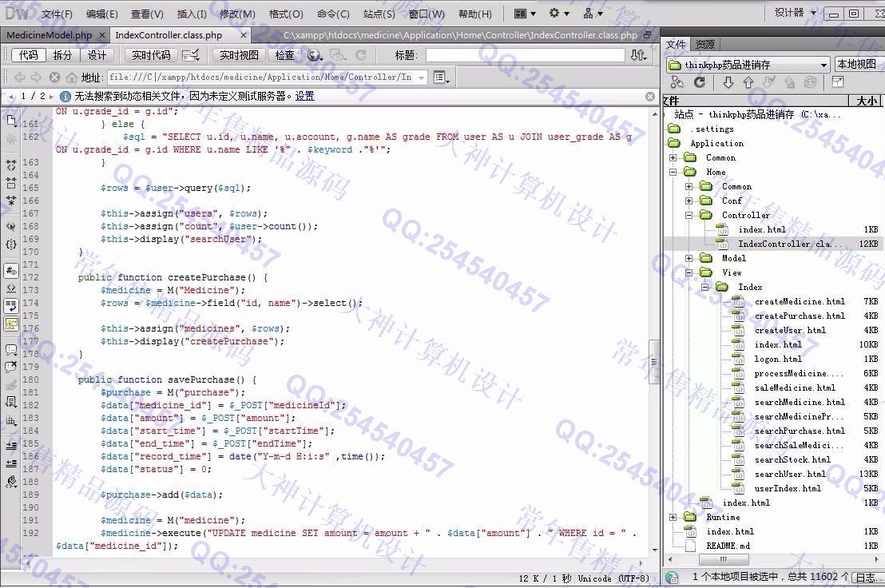Screen dimensions: 885x588
Task: Click the Format Source Code icon
Action: pos(10,482)
